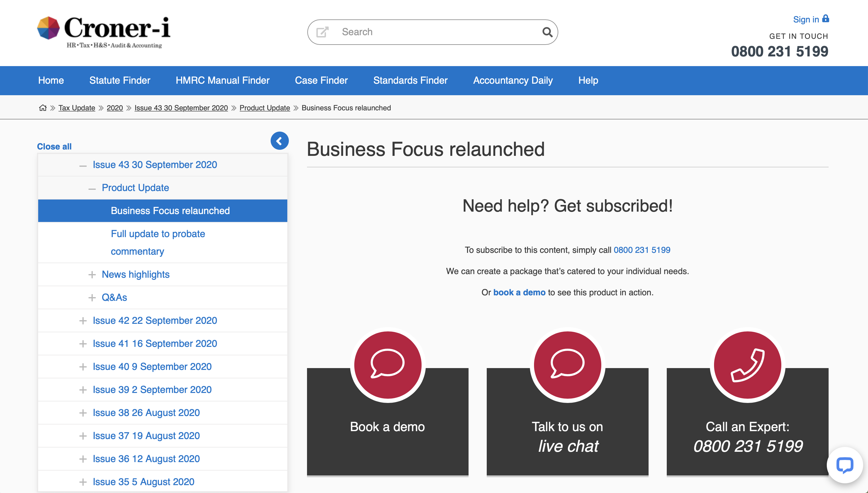Click the header phone number 0800 231 5199
The height and width of the screenshot is (493, 868).
tap(780, 52)
